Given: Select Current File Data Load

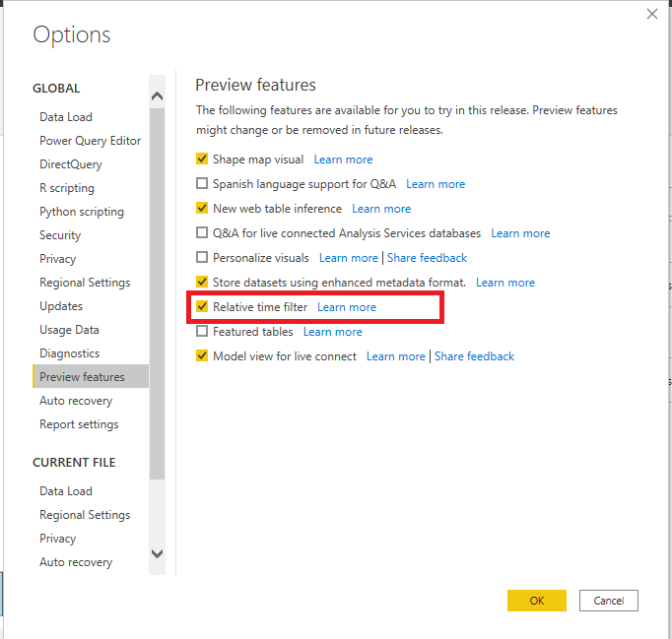Looking at the screenshot, I should [x=66, y=490].
